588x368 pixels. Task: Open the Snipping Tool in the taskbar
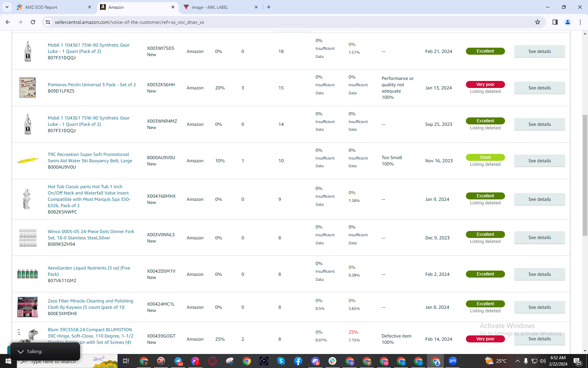pyautogui.click(x=230, y=361)
